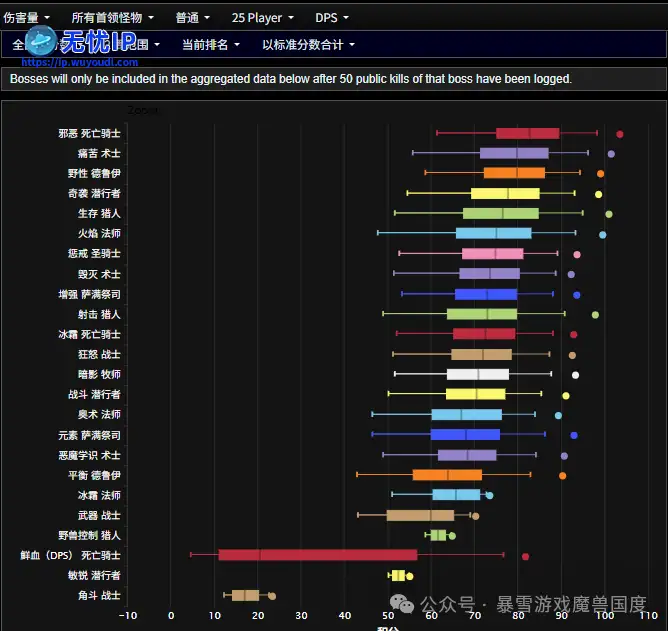This screenshot has height=631, width=668.
Task: Click the light blue 火焰 法师 box bar
Action: coord(493,233)
